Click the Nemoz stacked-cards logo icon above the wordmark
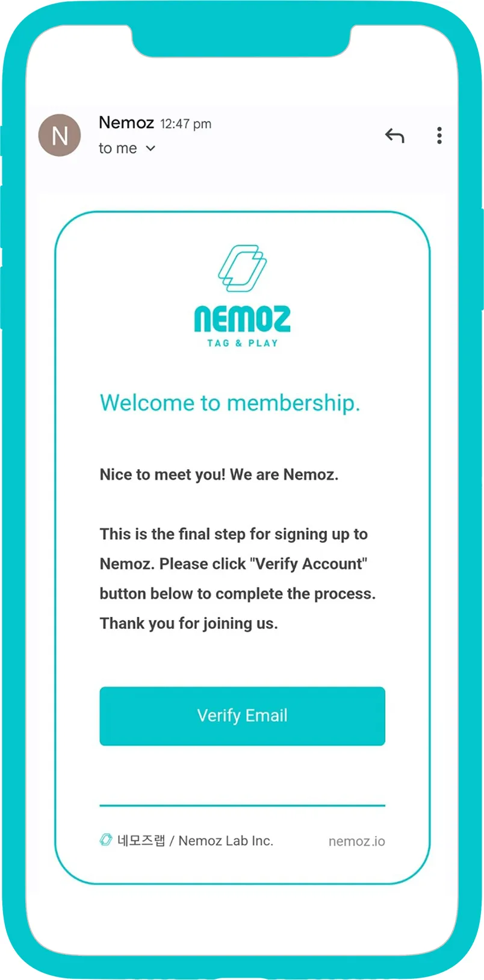This screenshot has height=980, width=484. tap(243, 268)
